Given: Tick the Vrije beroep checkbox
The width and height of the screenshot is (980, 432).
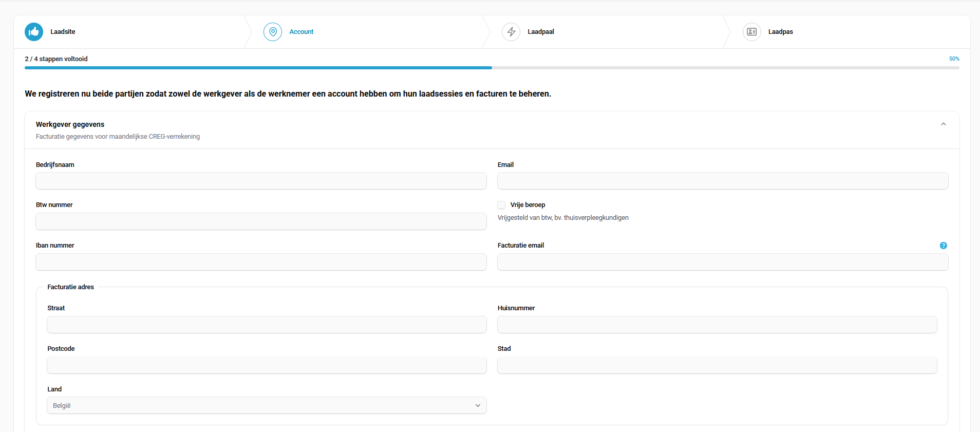Looking at the screenshot, I should (x=501, y=205).
